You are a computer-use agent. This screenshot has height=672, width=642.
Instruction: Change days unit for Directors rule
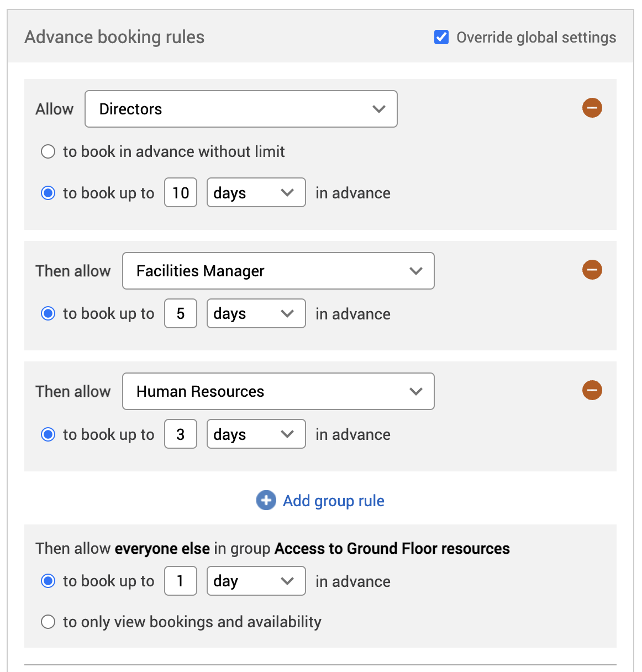coord(256,192)
